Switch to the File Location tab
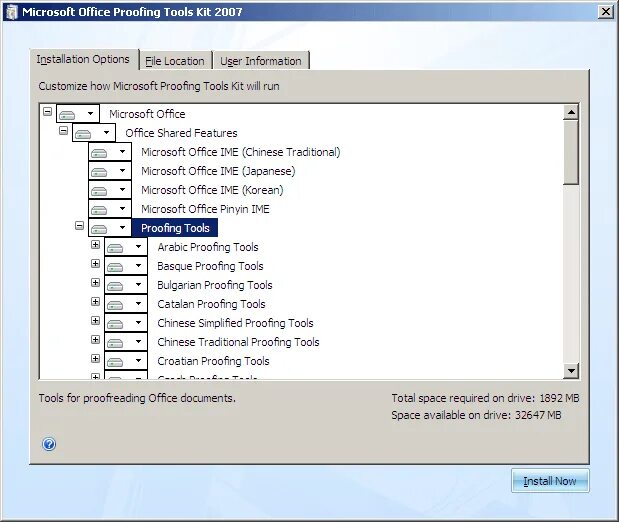Screen dimensions: 619x522 click(x=175, y=61)
